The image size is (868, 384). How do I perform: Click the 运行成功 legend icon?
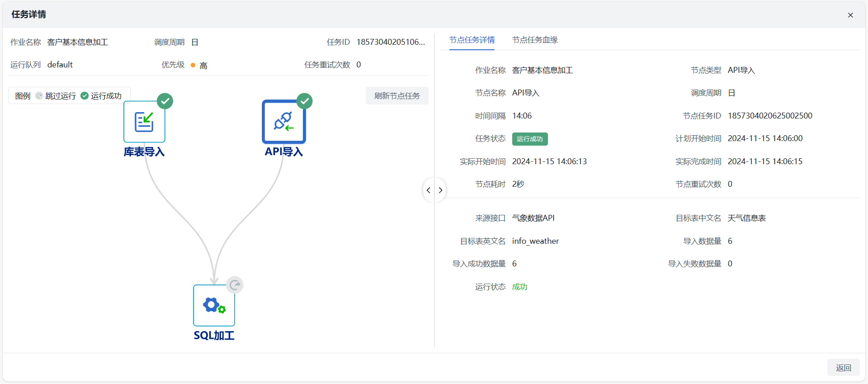click(85, 95)
